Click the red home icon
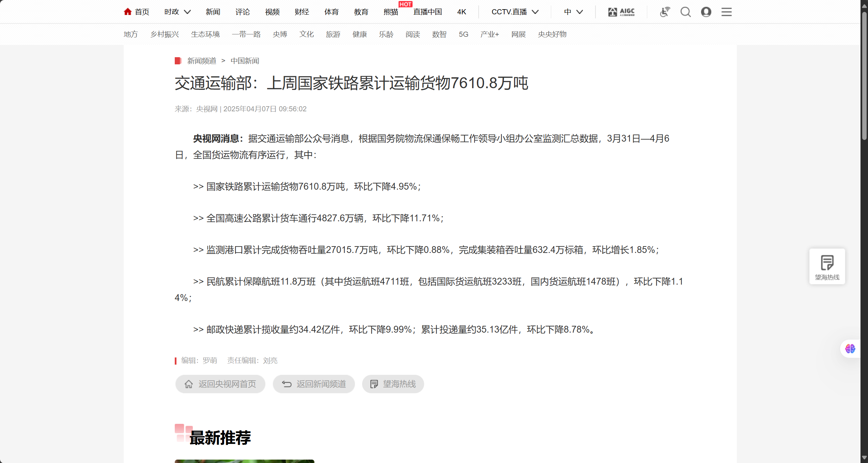 click(128, 12)
